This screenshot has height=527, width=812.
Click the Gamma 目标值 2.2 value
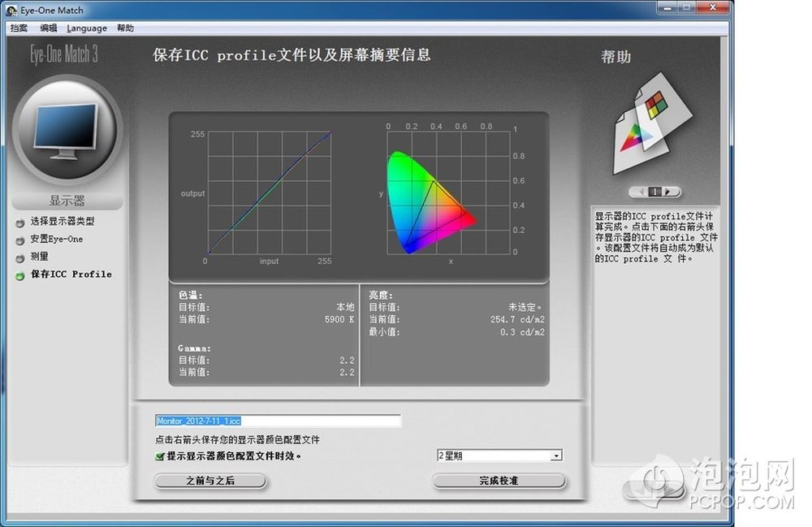click(x=347, y=361)
